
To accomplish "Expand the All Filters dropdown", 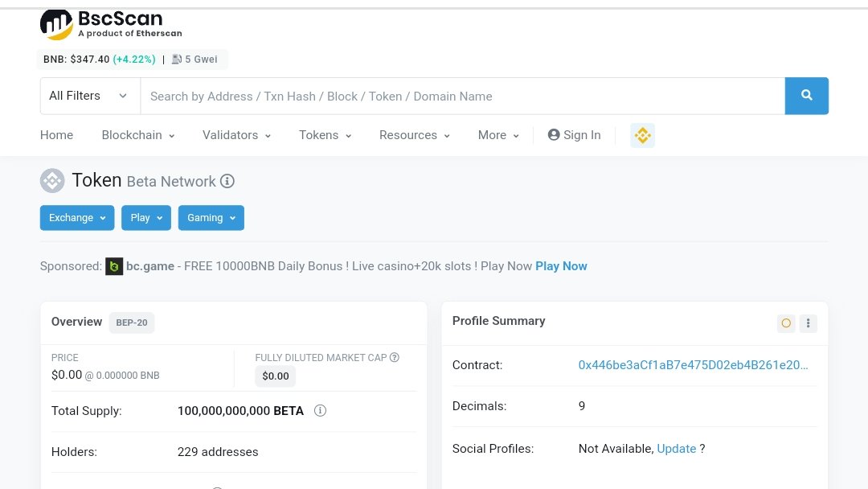I will [x=88, y=95].
